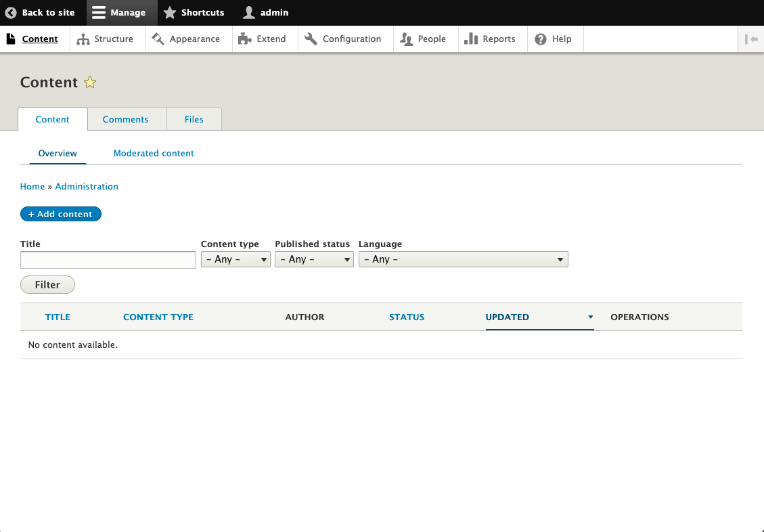Open Reports via the bar-chart icon
Screen dimensions: 764x532
click(x=470, y=39)
